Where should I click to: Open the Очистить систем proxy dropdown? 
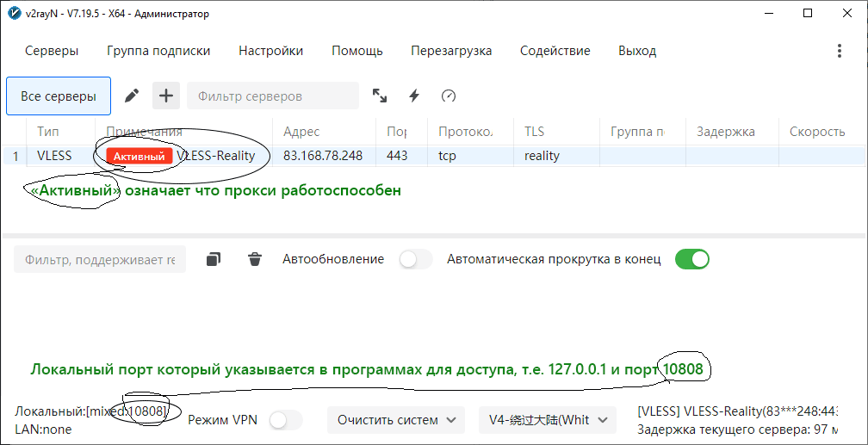pyautogui.click(x=396, y=420)
